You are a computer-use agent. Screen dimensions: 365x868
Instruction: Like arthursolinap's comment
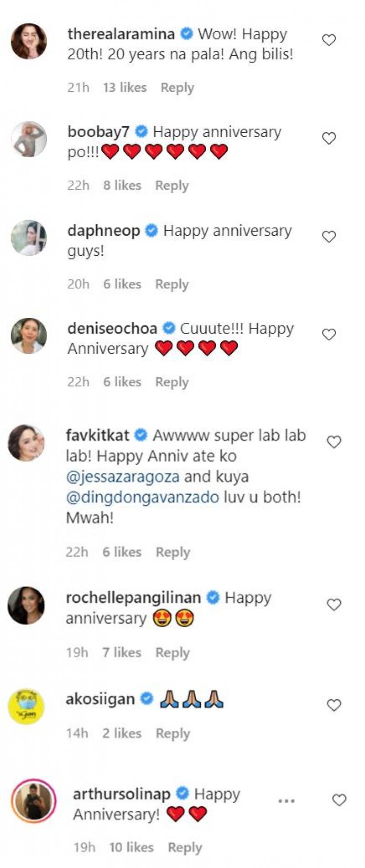coord(339,800)
